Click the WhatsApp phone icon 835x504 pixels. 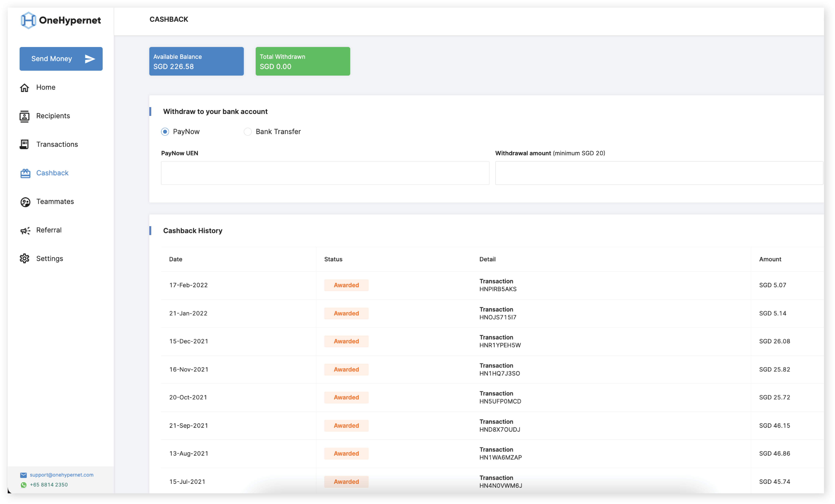click(23, 485)
